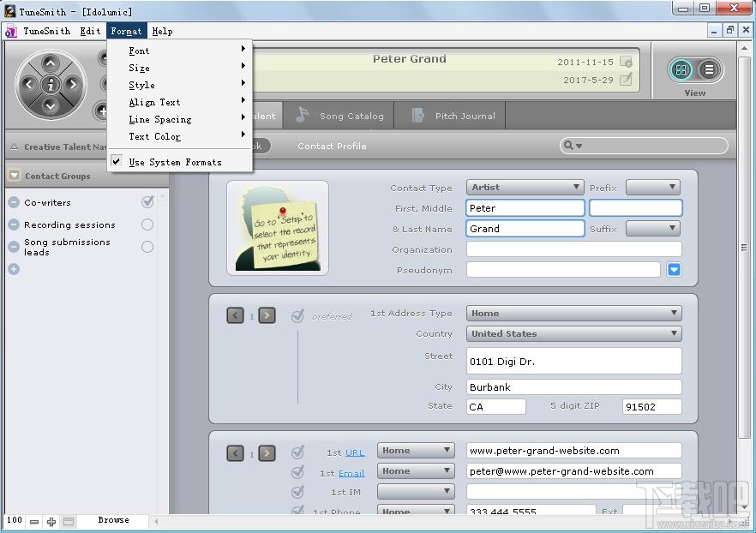Viewport: 756px width, 533px height.
Task: Open 1st URL type Home dropdown
Action: tap(416, 451)
